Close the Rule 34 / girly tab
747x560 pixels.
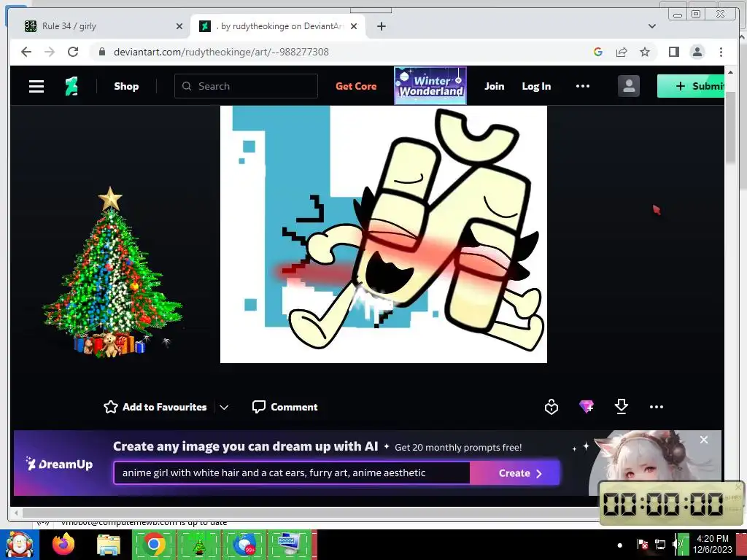tap(179, 26)
